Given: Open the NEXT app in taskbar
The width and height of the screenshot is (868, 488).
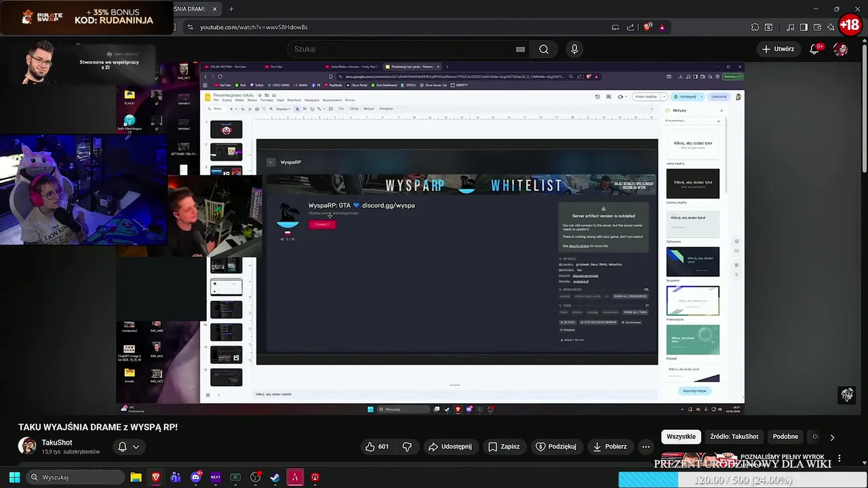Looking at the screenshot, I should (216, 477).
